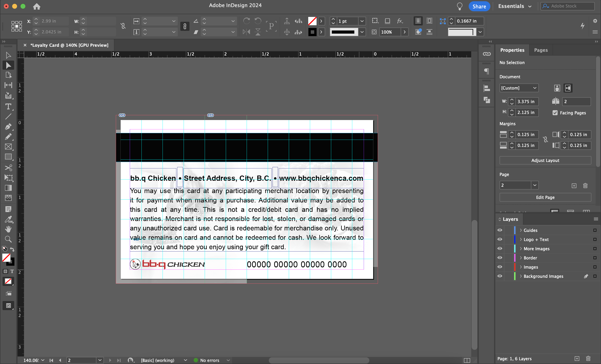Hide the Logo + Text layer
This screenshot has height=364, width=601.
[500, 239]
